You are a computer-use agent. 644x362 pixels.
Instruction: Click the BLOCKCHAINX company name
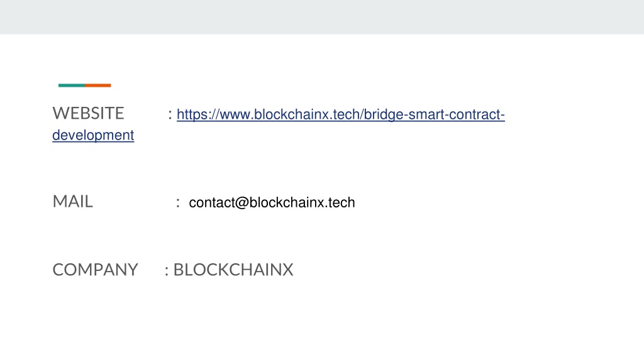tap(233, 270)
